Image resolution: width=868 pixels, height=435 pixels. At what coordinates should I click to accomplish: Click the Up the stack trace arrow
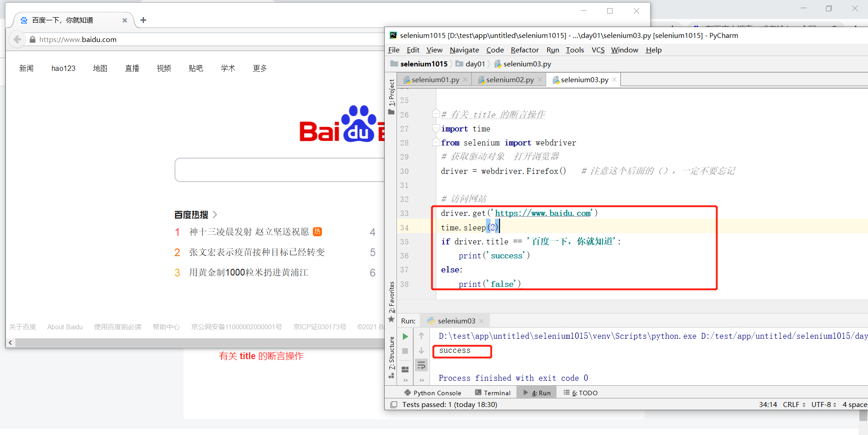point(421,336)
